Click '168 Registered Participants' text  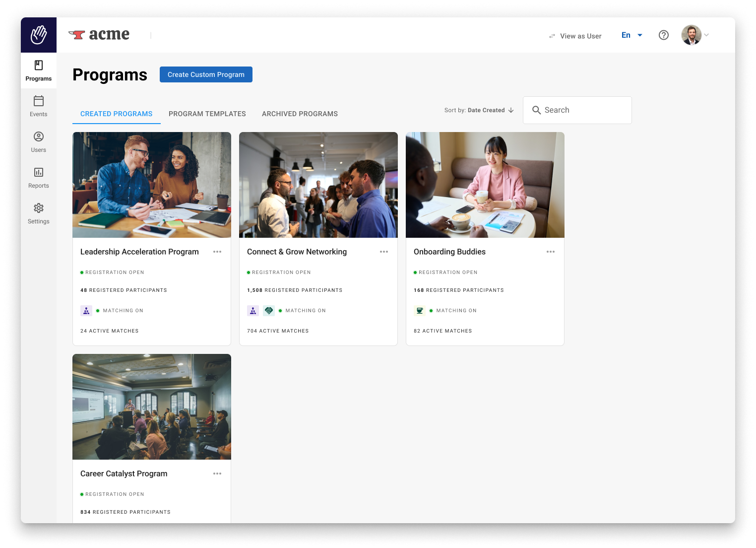coord(459,290)
